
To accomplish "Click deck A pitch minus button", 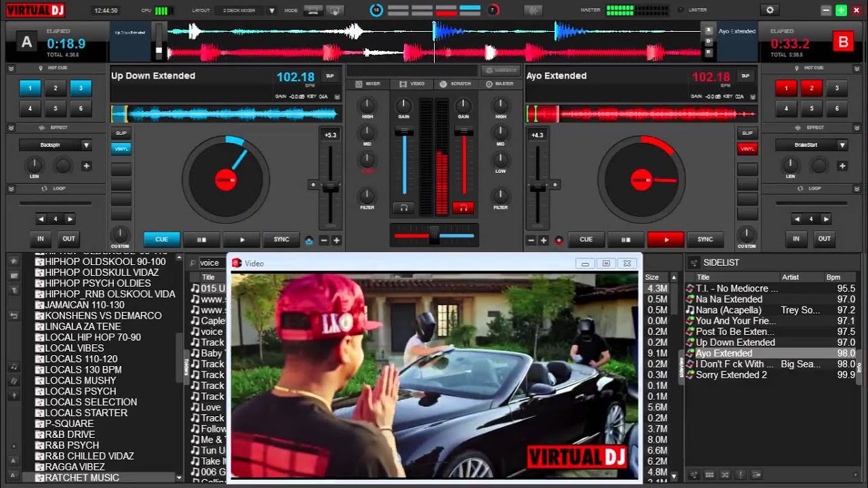I will click(324, 240).
